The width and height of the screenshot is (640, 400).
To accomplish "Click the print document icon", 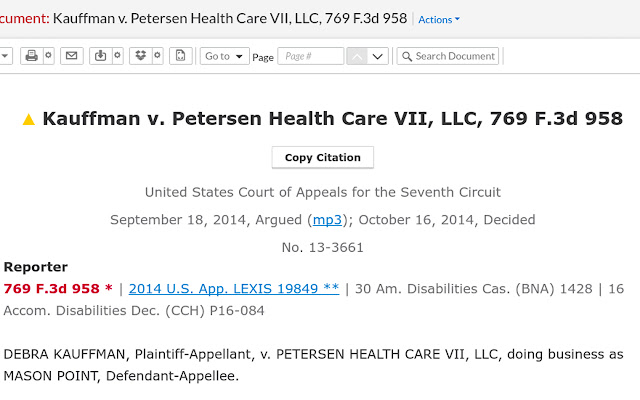I will [31, 56].
